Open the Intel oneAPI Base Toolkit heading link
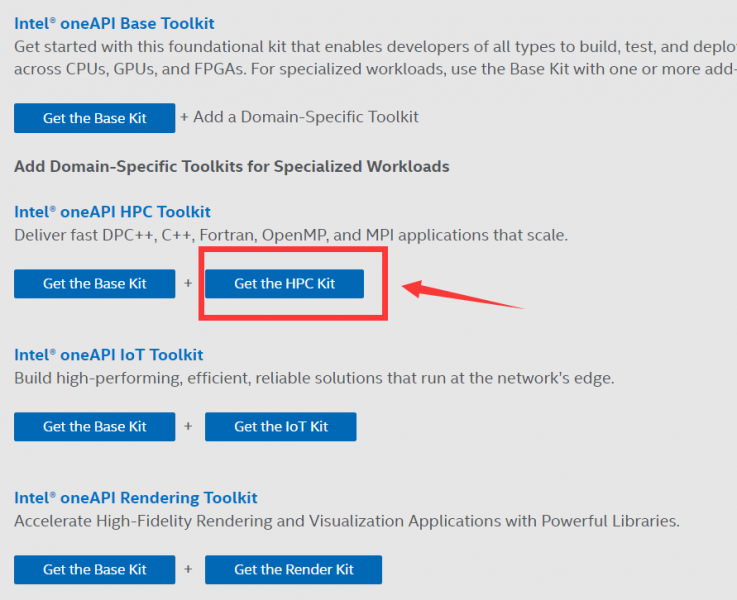Screen dimensions: 737x600 tap(114, 23)
